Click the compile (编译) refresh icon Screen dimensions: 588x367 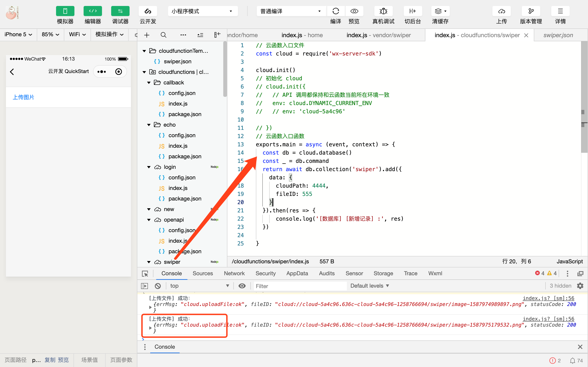(336, 11)
